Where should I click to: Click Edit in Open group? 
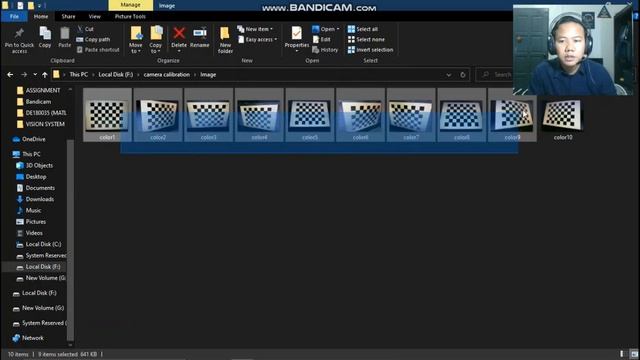pyautogui.click(x=321, y=40)
